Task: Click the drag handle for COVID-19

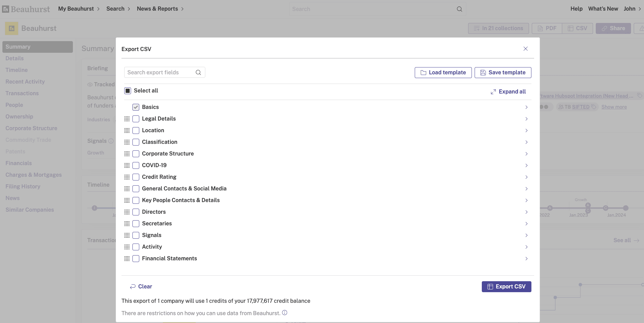Action: (x=127, y=165)
